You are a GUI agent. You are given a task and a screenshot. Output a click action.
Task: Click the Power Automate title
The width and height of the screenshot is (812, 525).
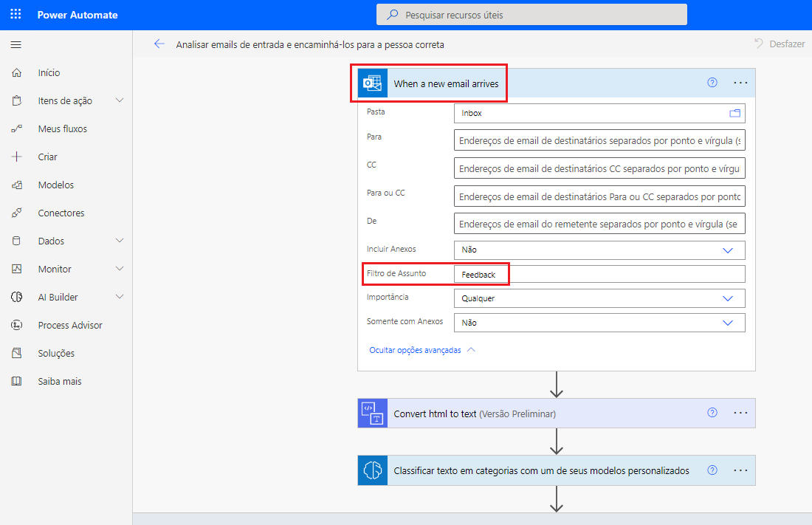(78, 15)
